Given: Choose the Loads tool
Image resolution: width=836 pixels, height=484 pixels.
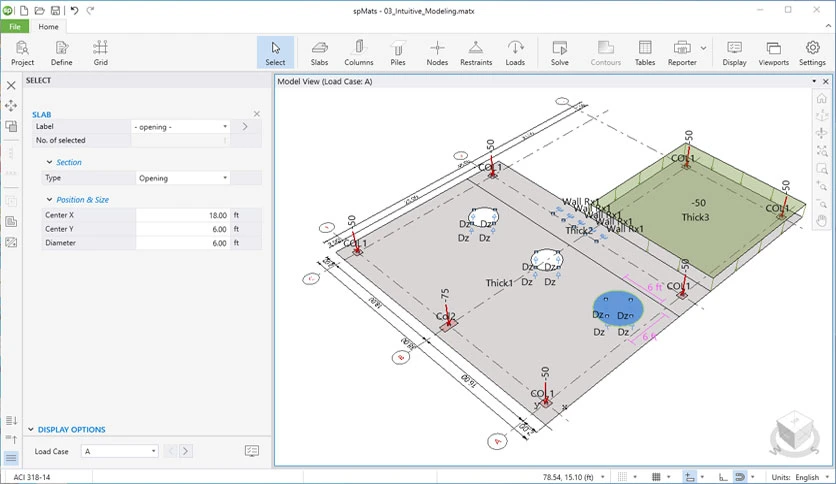Looking at the screenshot, I should pos(515,53).
